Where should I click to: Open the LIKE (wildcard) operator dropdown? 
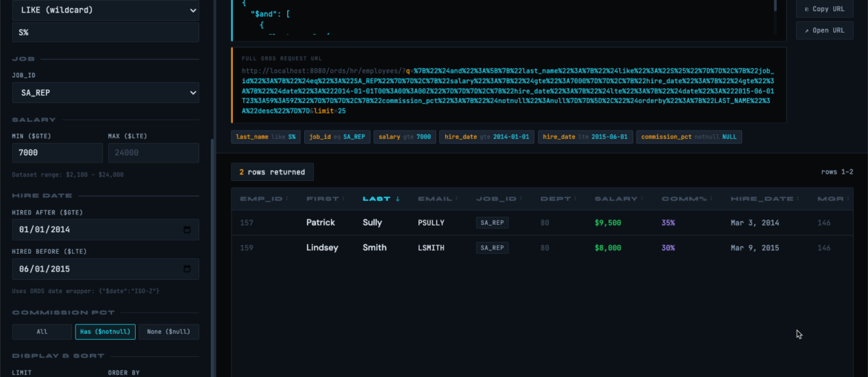[105, 10]
